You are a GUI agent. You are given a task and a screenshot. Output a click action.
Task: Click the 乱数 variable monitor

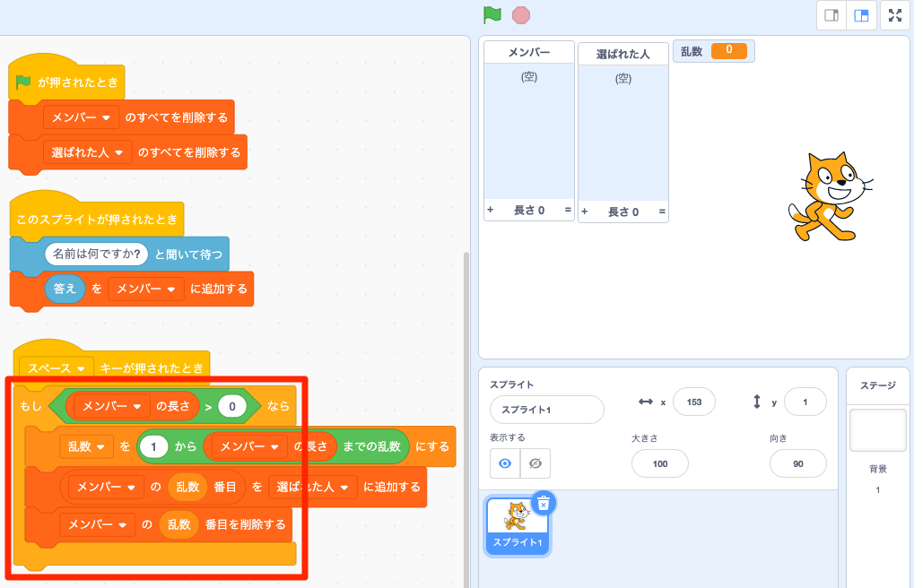pyautogui.click(x=713, y=51)
